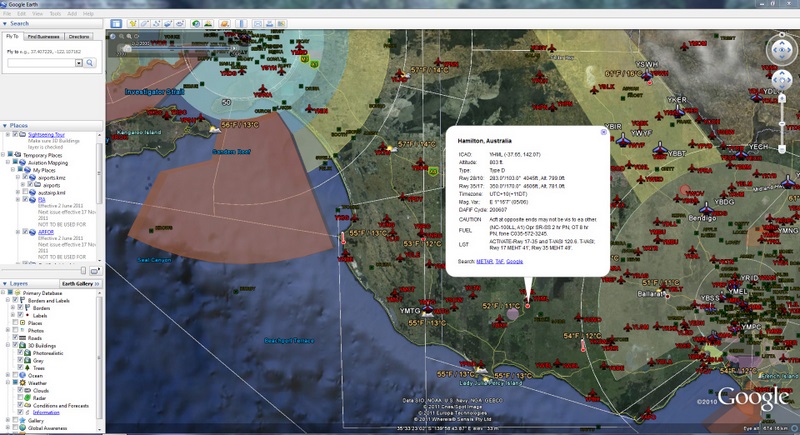
Task: Click the YMTG airport placemark icon
Action: (x=428, y=309)
